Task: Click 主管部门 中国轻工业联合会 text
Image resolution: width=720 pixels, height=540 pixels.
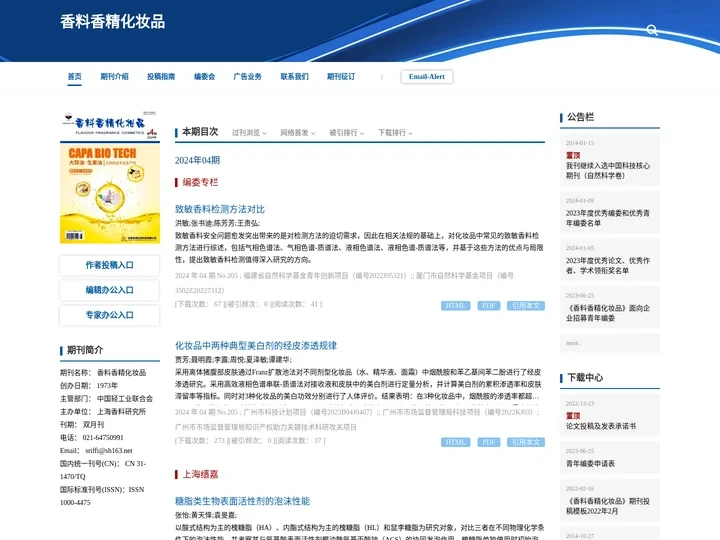Action: (106, 399)
